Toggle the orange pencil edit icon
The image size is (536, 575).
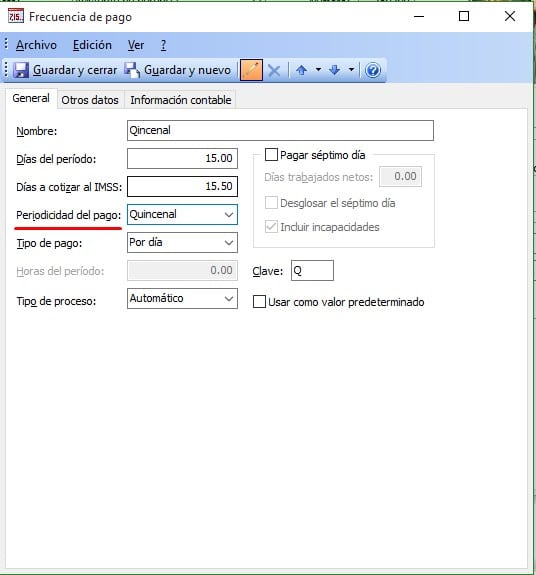pos(251,70)
